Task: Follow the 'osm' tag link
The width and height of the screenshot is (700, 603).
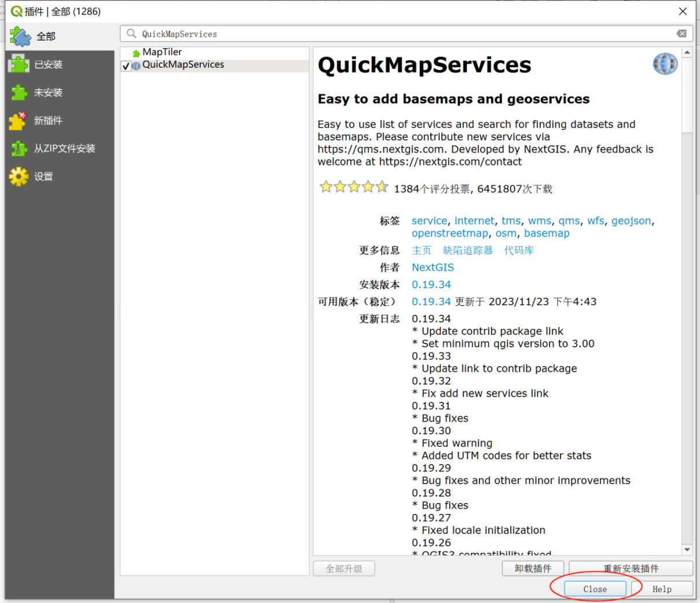Action: point(506,233)
